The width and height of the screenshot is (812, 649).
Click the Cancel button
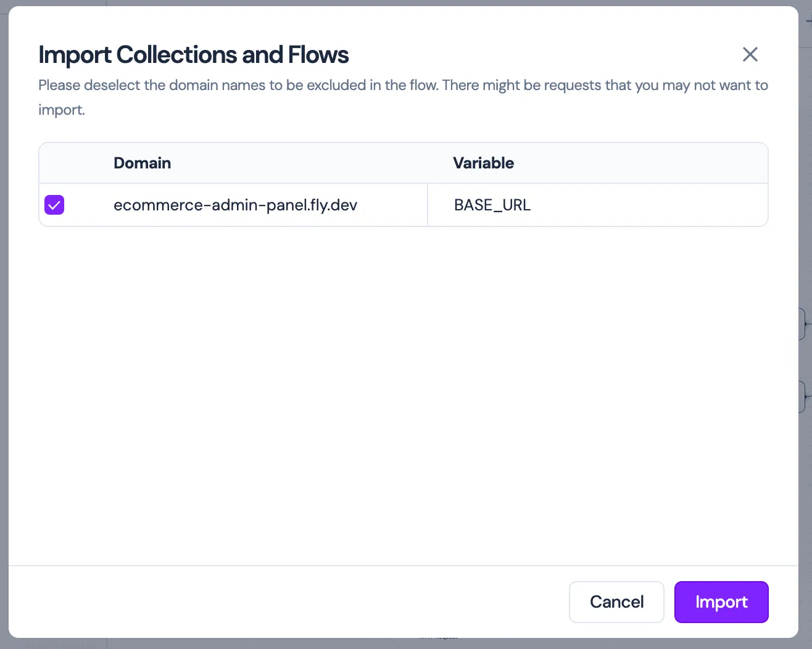[616, 602]
